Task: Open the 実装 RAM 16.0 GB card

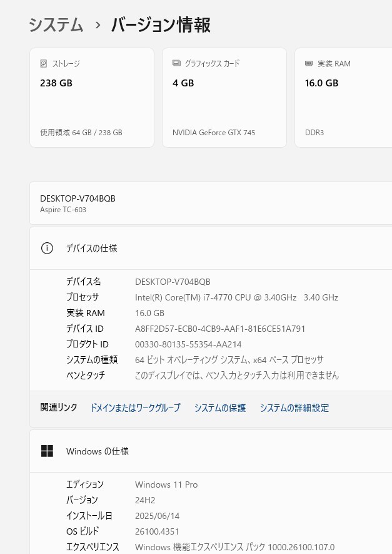Action: 343,98
